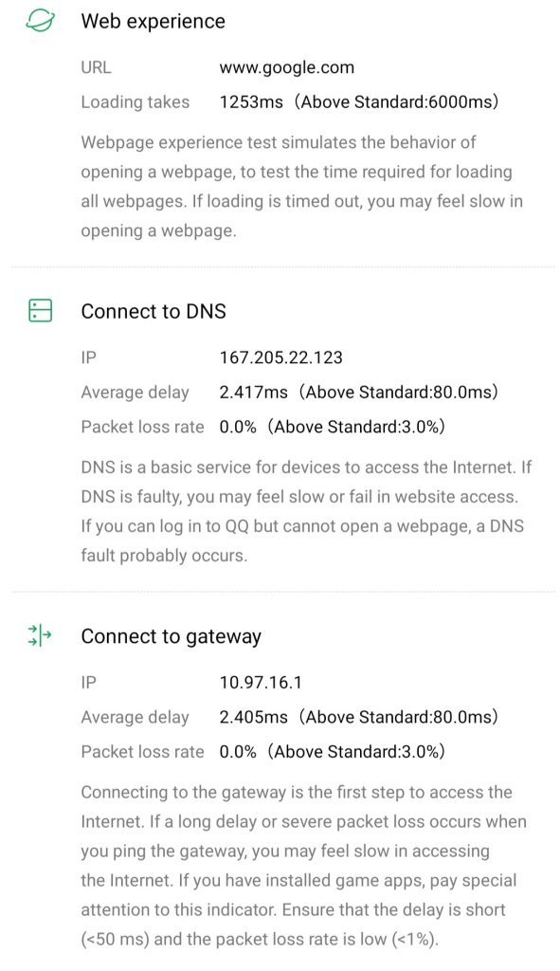Image resolution: width=560 pixels, height=971 pixels.
Task: Tap the URL label in Web experience
Action: tap(96, 67)
